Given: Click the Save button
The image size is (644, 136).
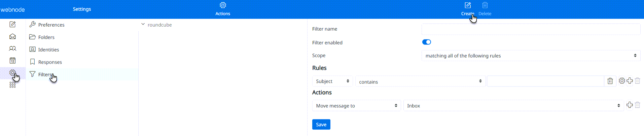Looking at the screenshot, I should click(321, 125).
